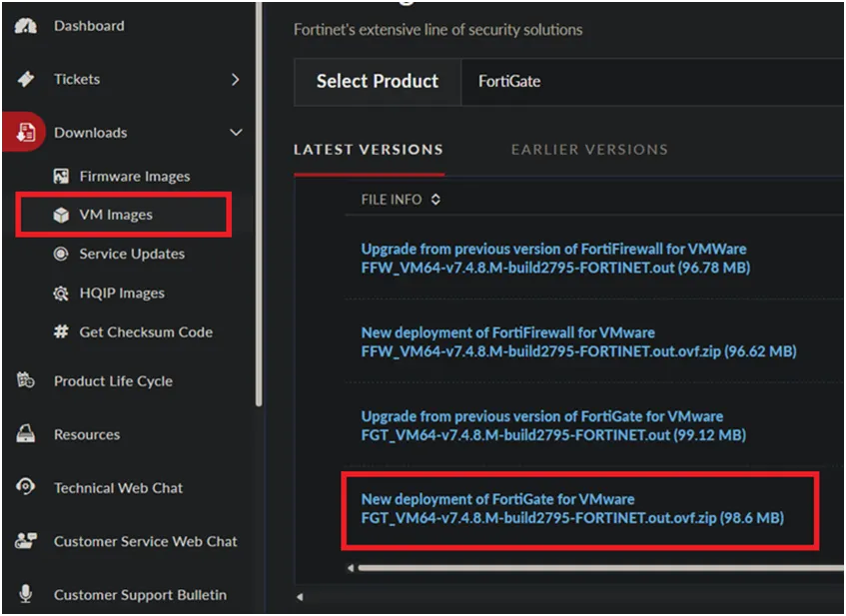Click the Firmware Images icon
The height and width of the screenshot is (616, 846).
tap(62, 176)
